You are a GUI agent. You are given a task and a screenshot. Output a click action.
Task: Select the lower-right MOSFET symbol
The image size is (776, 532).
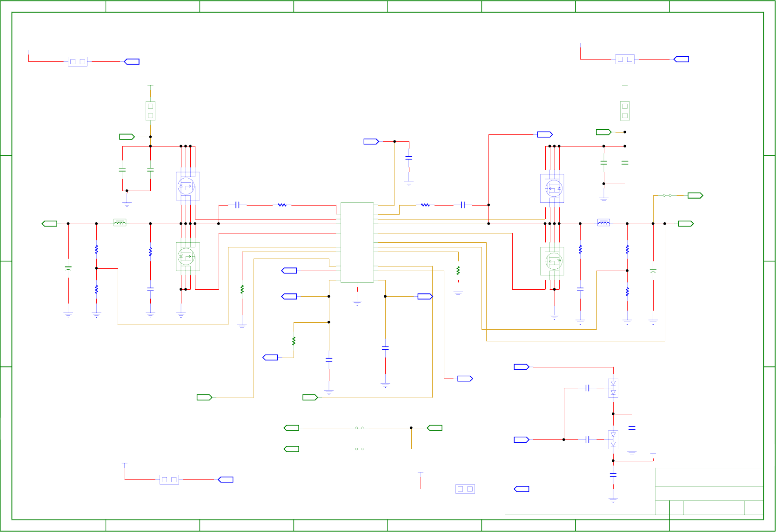pos(552,261)
